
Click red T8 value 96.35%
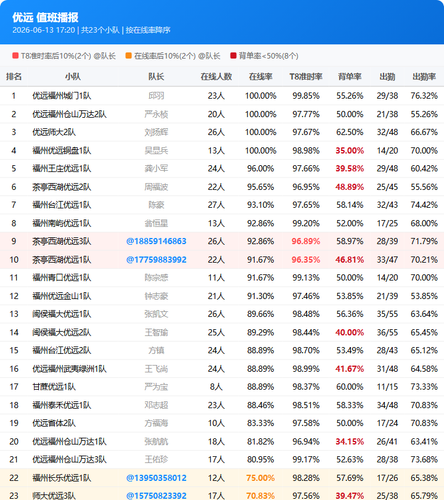306,260
